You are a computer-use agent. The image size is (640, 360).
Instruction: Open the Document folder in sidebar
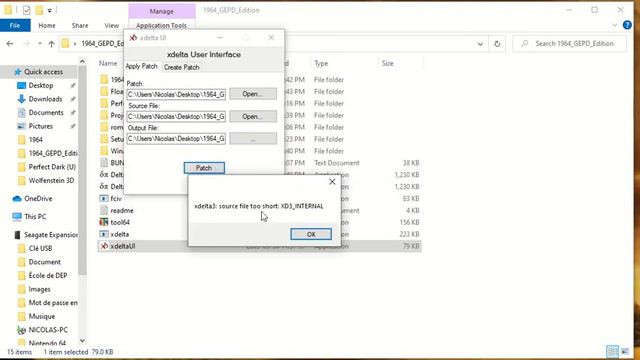(x=44, y=262)
